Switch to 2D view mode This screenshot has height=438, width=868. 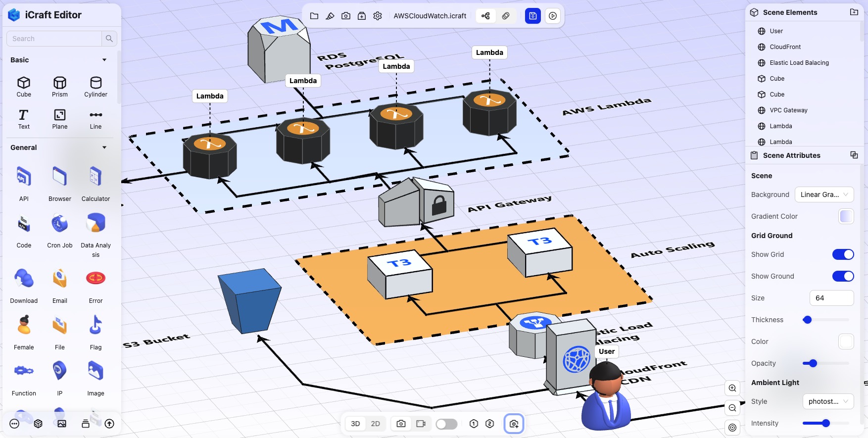tap(376, 424)
